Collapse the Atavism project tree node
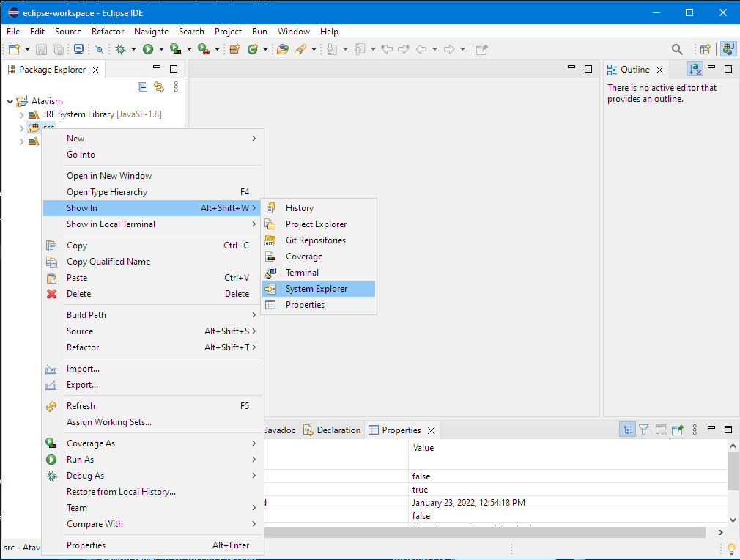Viewport: 740px width, 560px height. [10, 101]
